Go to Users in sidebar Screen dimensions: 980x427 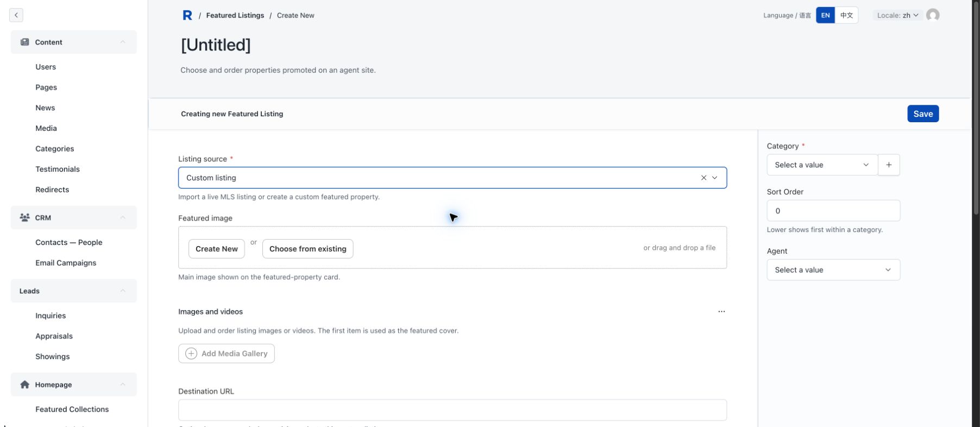coord(46,67)
